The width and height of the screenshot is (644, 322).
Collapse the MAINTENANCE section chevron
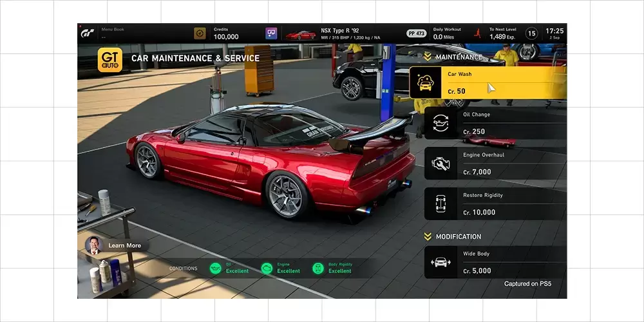[428, 57]
